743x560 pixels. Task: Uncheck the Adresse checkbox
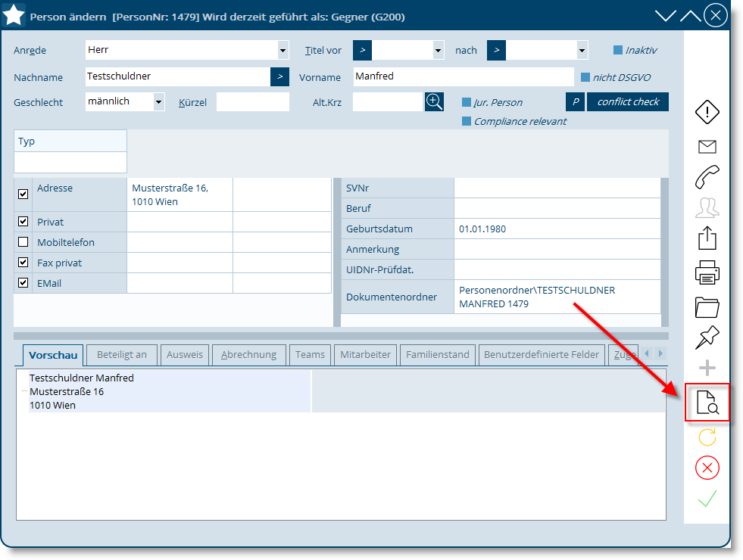23,194
